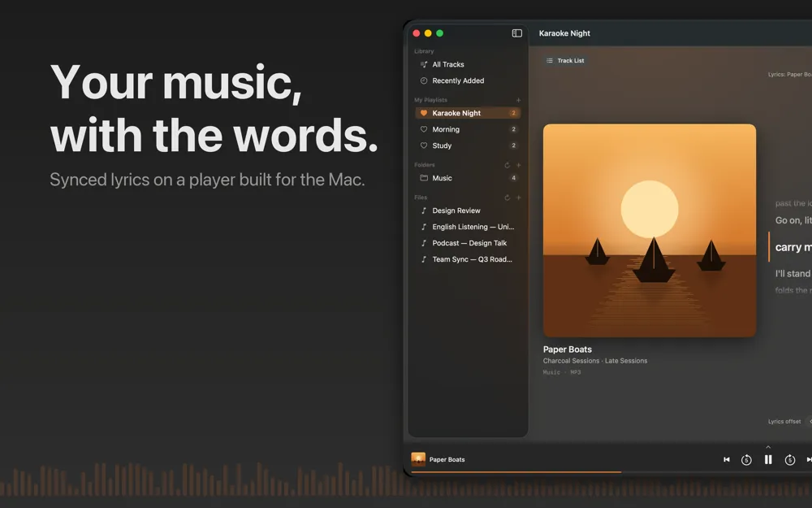Add a file with plus icon

coord(518,198)
